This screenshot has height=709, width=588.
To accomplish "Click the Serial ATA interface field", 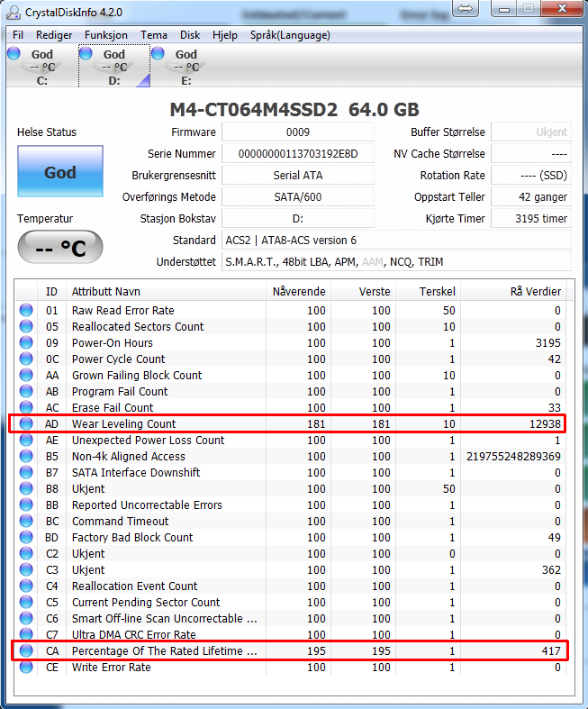I will (298, 176).
